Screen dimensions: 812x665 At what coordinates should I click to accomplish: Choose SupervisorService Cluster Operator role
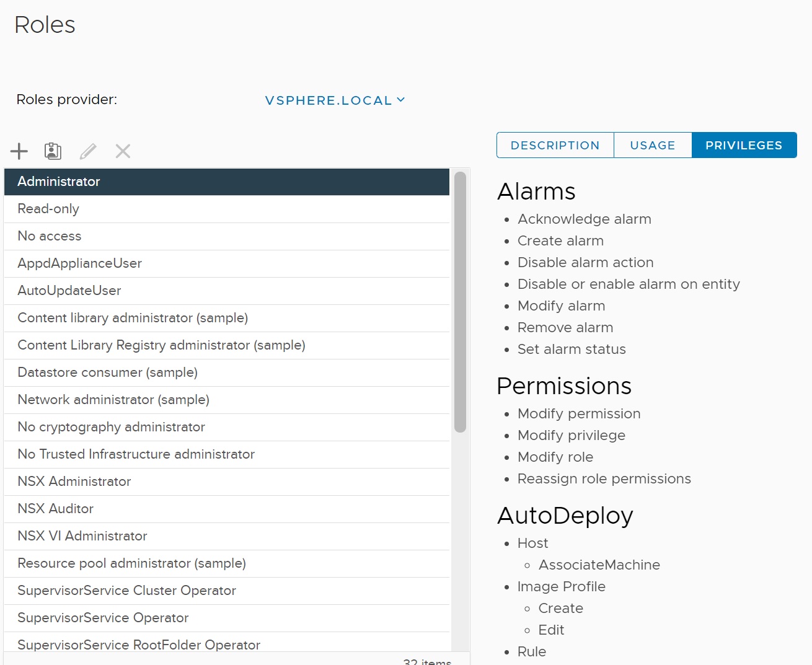(227, 591)
